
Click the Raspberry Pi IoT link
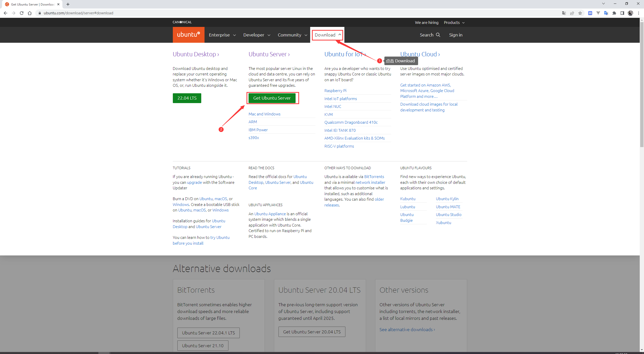pos(335,91)
